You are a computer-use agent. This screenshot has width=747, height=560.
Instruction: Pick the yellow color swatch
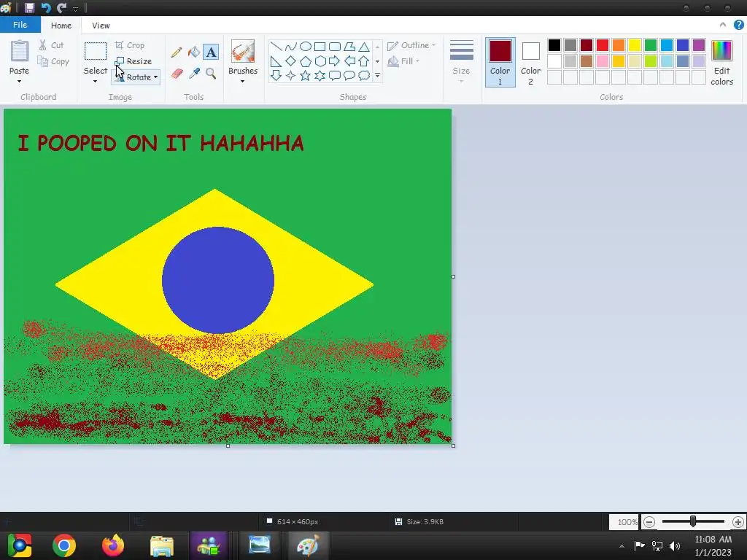tap(634, 45)
